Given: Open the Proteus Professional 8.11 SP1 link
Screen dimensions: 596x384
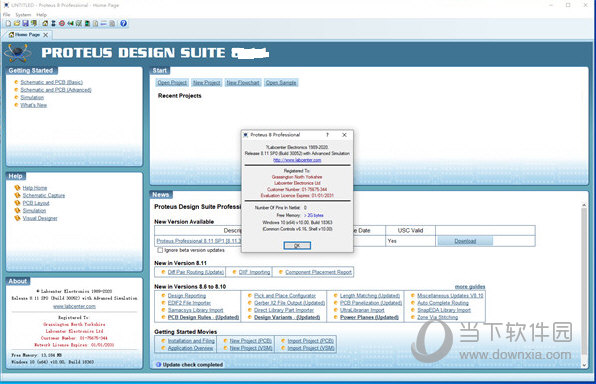Looking at the screenshot, I should (198, 241).
